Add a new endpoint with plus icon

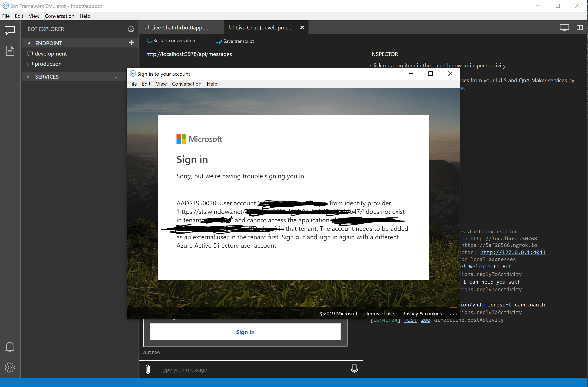coord(132,43)
